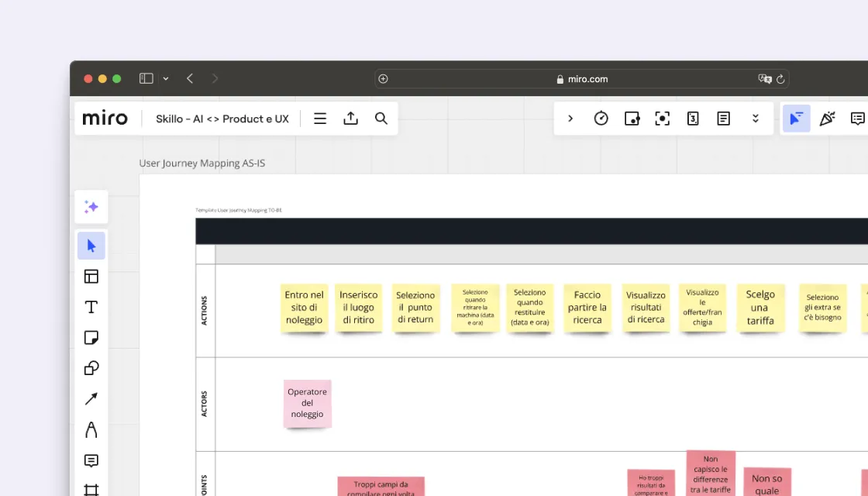The image size is (868, 496).
Task: Go back in browser history
Action: click(x=190, y=78)
